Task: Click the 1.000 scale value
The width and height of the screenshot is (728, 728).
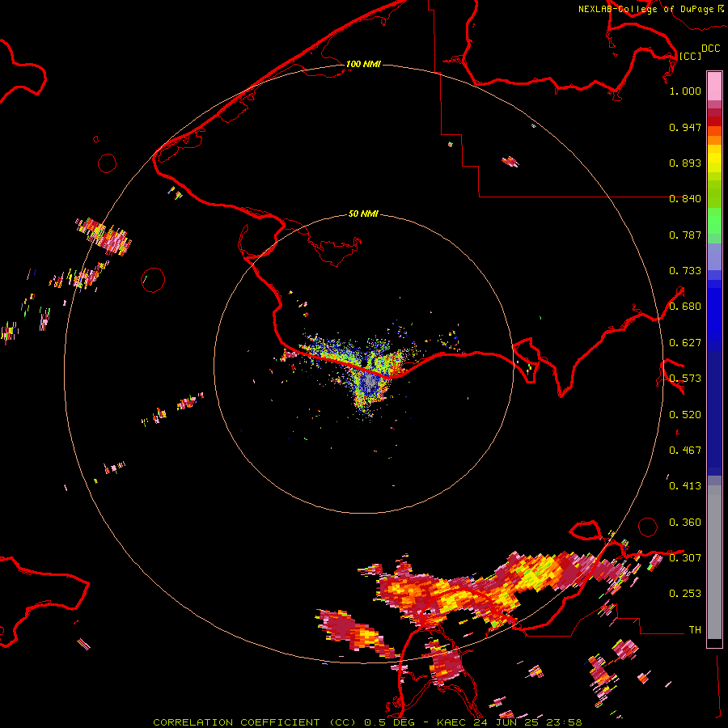Action: pyautogui.click(x=685, y=91)
